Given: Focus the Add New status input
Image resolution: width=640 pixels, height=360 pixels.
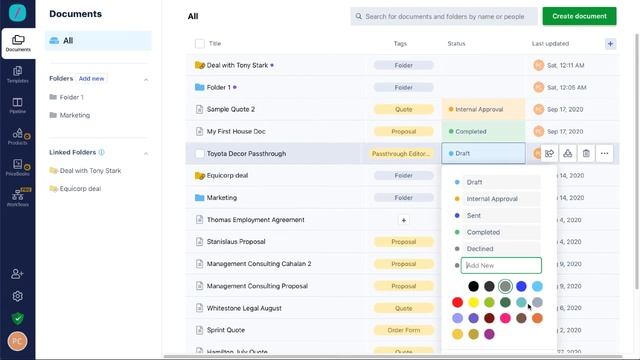Looking at the screenshot, I should point(501,265).
